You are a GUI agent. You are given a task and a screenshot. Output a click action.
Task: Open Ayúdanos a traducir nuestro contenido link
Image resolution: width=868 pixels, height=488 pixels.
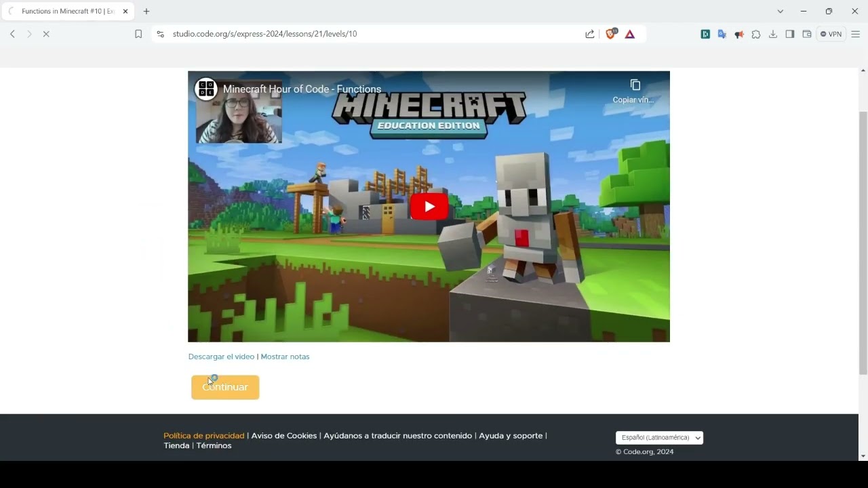[x=397, y=436]
